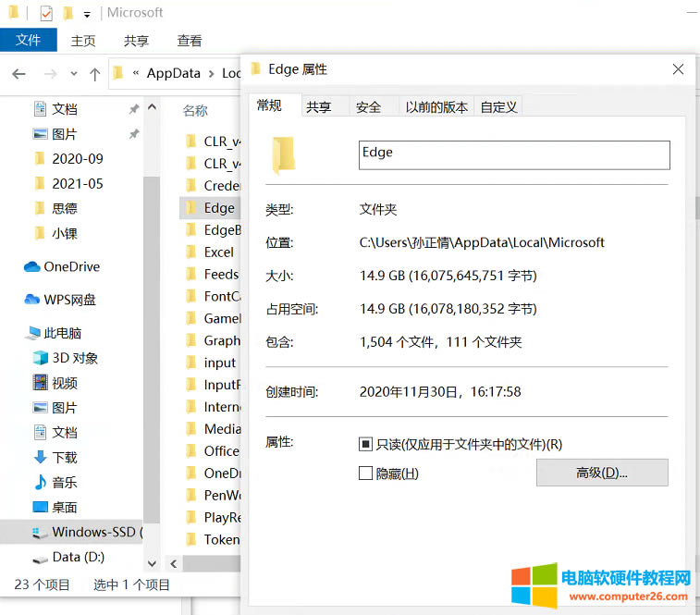Open the 文件 menu in ribbon

pyautogui.click(x=29, y=41)
